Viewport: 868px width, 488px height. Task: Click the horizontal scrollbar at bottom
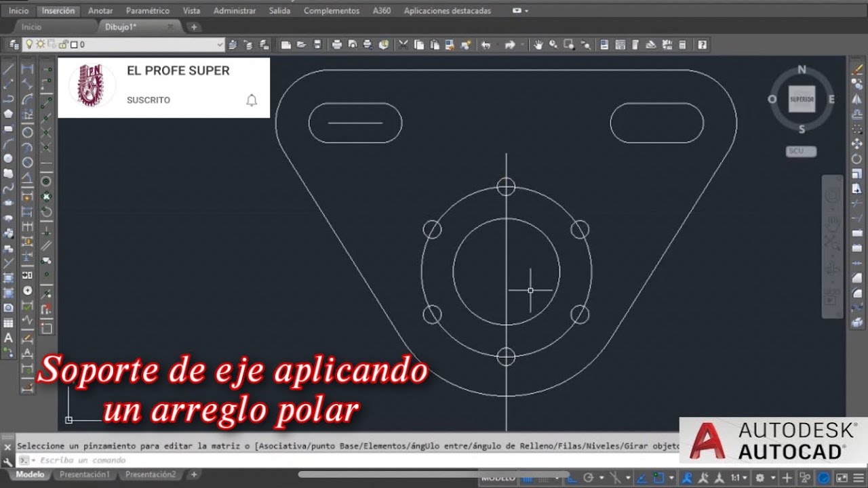(433, 474)
